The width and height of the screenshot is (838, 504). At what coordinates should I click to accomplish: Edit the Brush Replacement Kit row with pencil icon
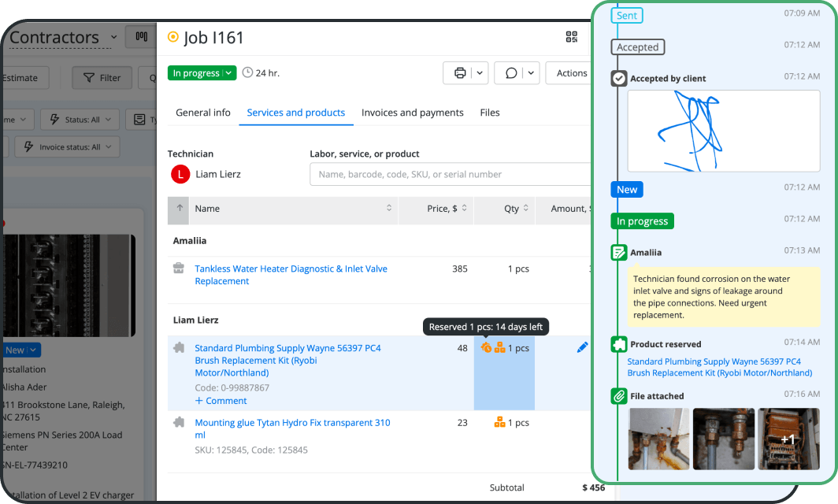(x=583, y=347)
